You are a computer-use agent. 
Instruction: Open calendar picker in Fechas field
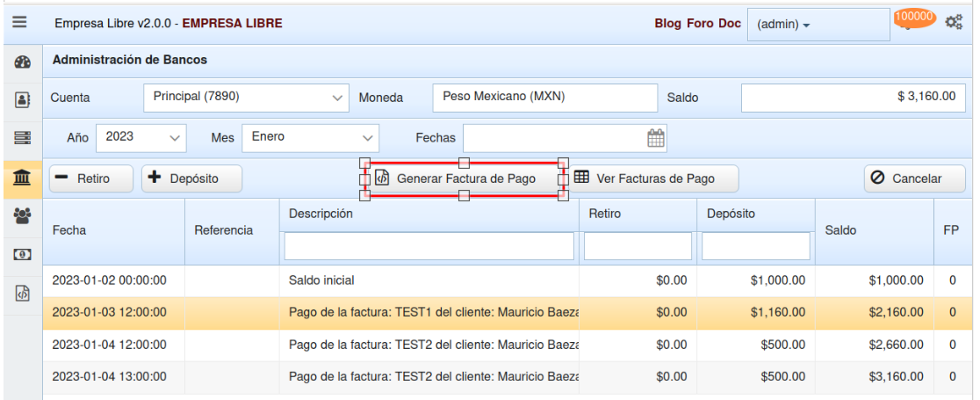[x=656, y=137]
